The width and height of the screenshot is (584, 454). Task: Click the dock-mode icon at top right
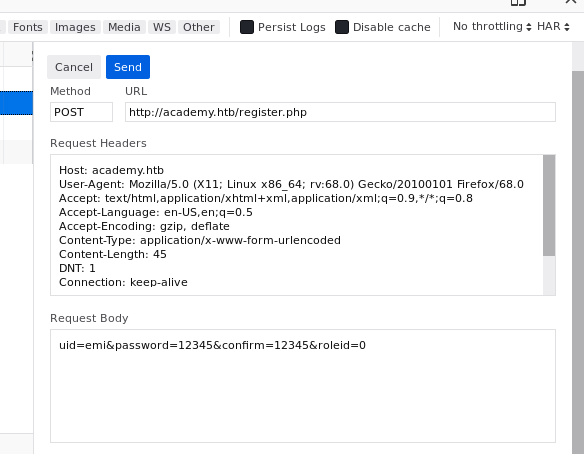pos(518,2)
